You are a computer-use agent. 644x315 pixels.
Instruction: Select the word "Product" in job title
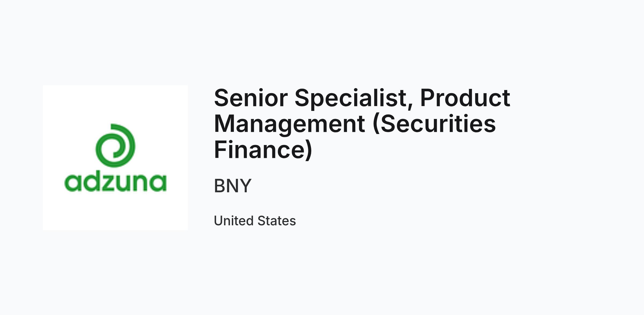click(465, 98)
